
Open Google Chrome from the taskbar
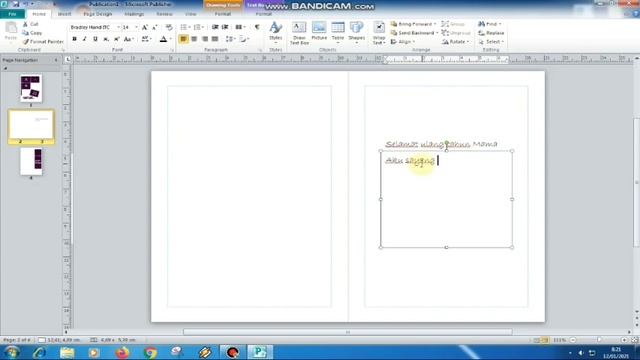tap(150, 352)
